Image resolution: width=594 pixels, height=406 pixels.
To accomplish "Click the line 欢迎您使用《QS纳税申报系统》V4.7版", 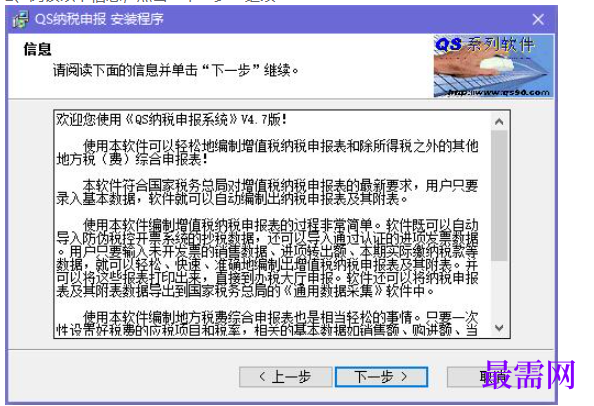I will [x=172, y=120].
